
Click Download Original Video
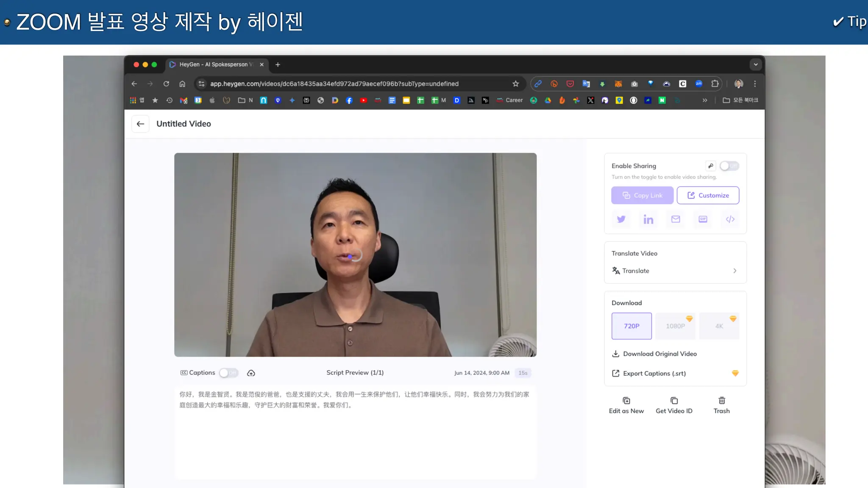pyautogui.click(x=654, y=354)
